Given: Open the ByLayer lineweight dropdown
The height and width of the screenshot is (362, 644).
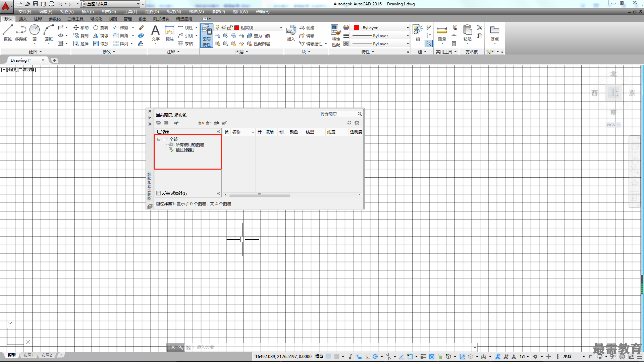Looking at the screenshot, I should [408, 36].
